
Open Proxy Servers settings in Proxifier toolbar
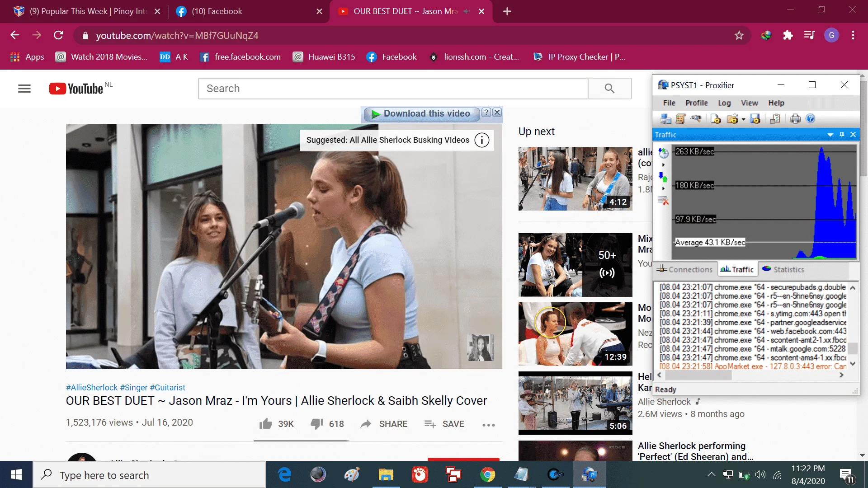(666, 119)
